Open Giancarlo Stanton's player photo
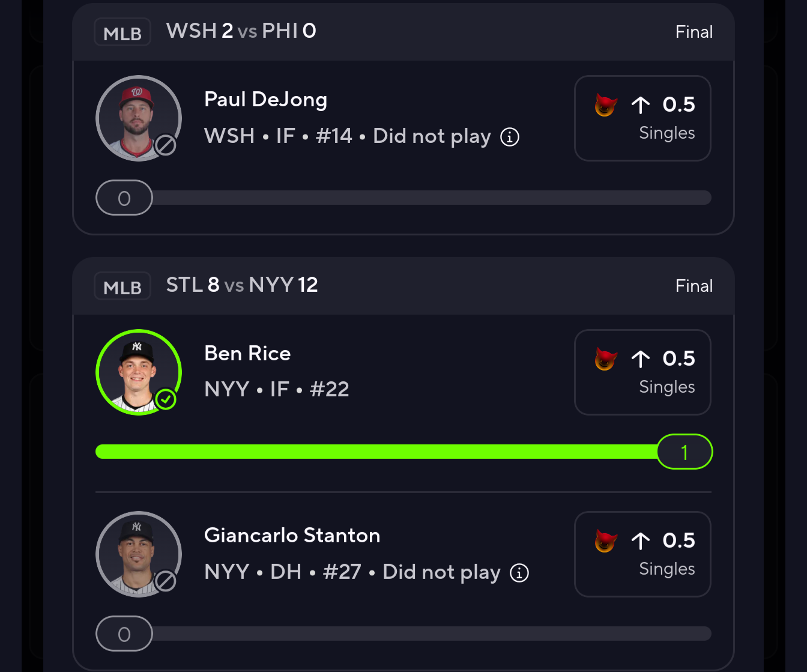Viewport: 807px width, 672px height. pyautogui.click(x=138, y=553)
